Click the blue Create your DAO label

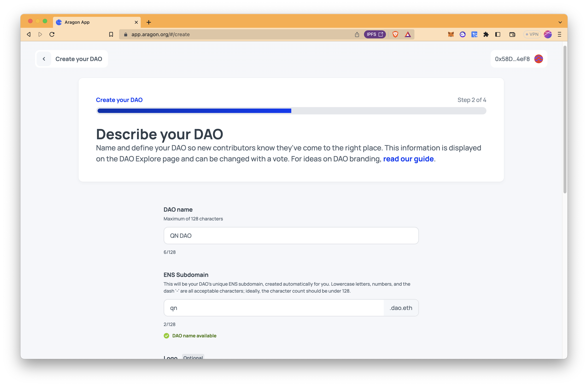pos(119,100)
